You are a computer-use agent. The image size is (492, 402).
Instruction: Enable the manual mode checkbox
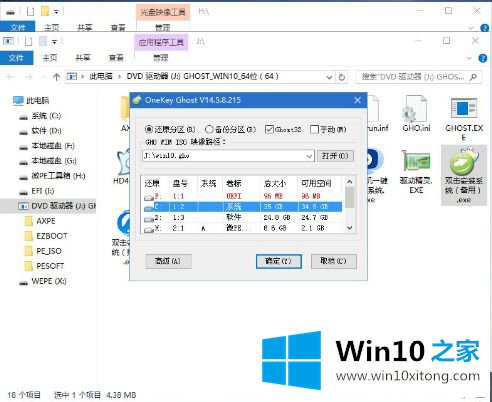[314, 129]
